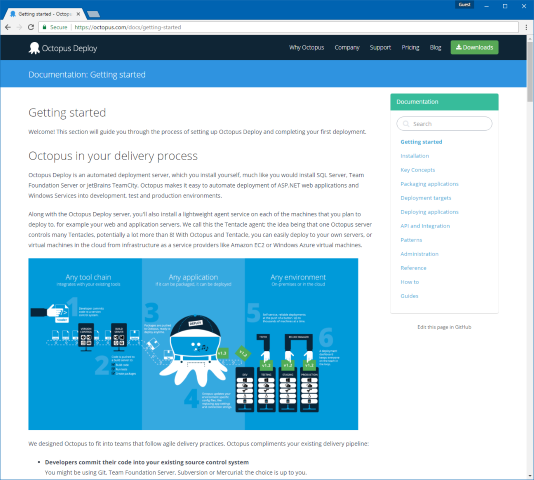Close the Getting started tab
This screenshot has height=480, width=534.
point(78,14)
